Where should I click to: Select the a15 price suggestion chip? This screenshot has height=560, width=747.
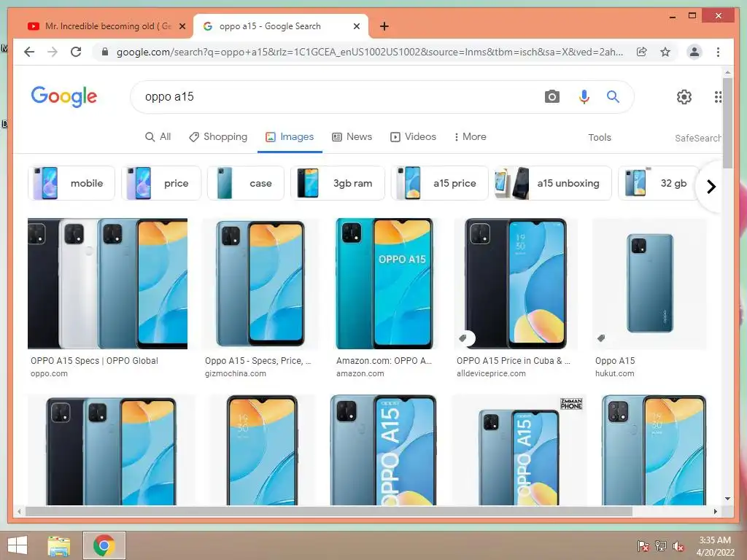click(x=439, y=183)
